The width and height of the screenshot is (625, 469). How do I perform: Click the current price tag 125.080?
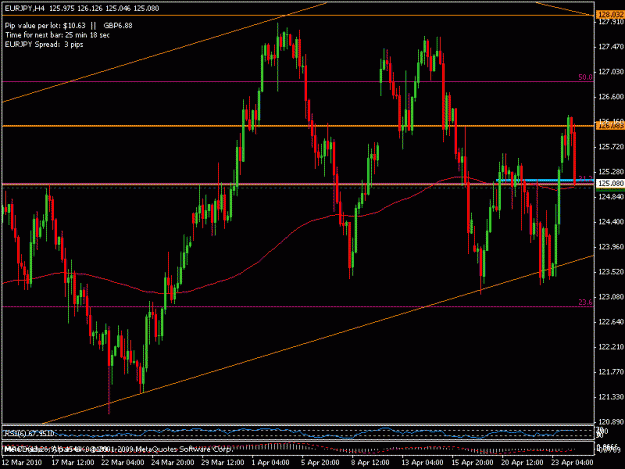[610, 183]
